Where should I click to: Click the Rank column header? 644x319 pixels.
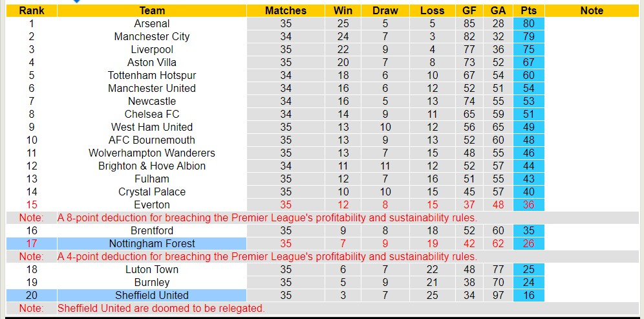[x=31, y=10]
